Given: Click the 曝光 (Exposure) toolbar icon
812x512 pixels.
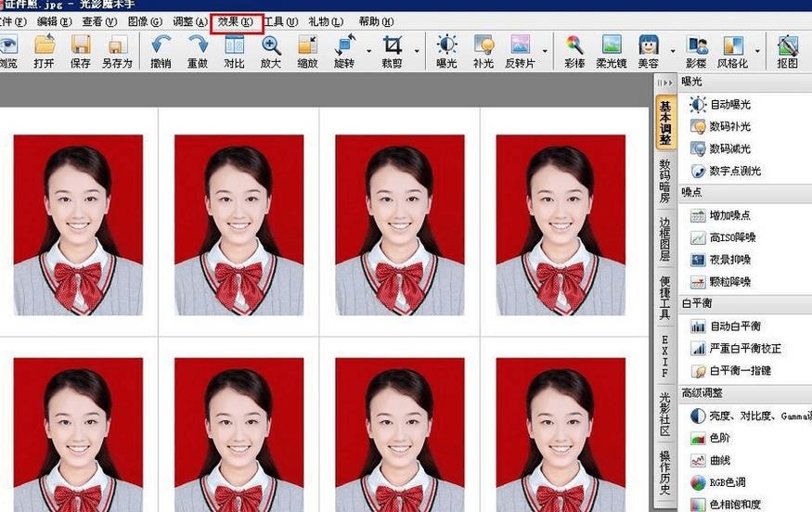Looking at the screenshot, I should tap(447, 45).
